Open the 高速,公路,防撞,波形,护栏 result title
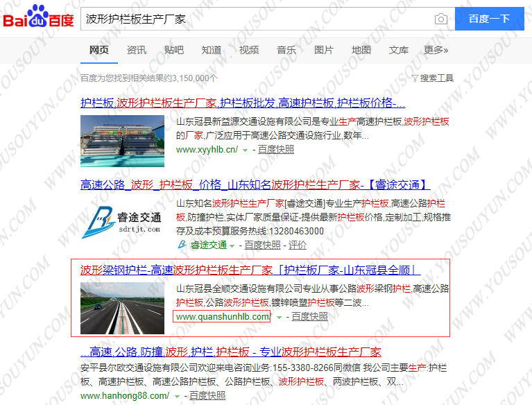532x405 pixels. (231, 352)
